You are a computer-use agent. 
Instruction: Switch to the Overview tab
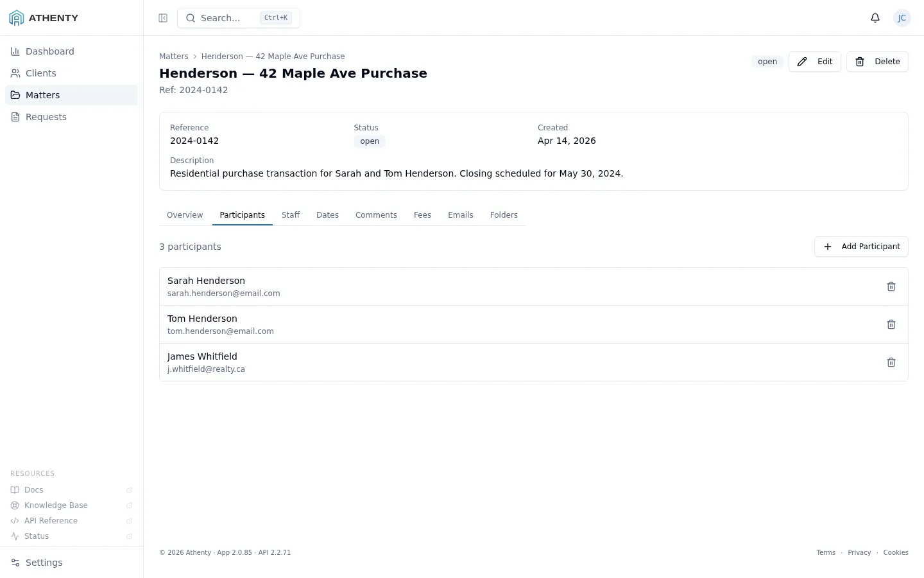pos(185,215)
